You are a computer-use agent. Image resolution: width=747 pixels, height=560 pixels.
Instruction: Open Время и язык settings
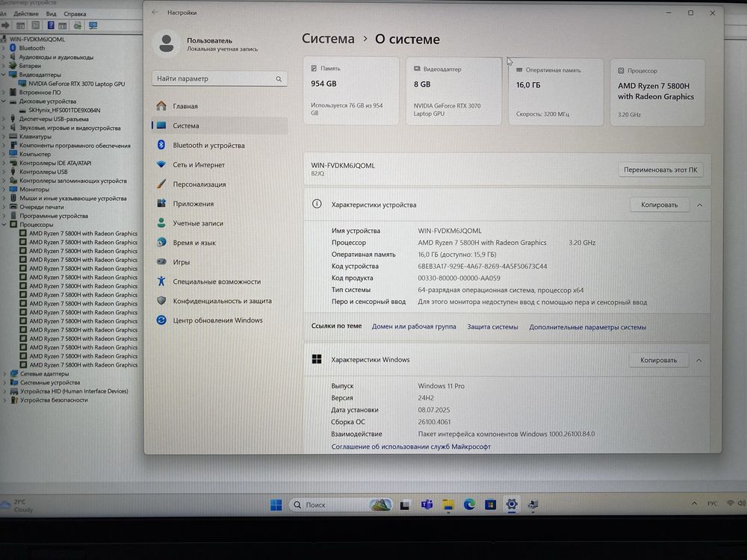click(220, 243)
